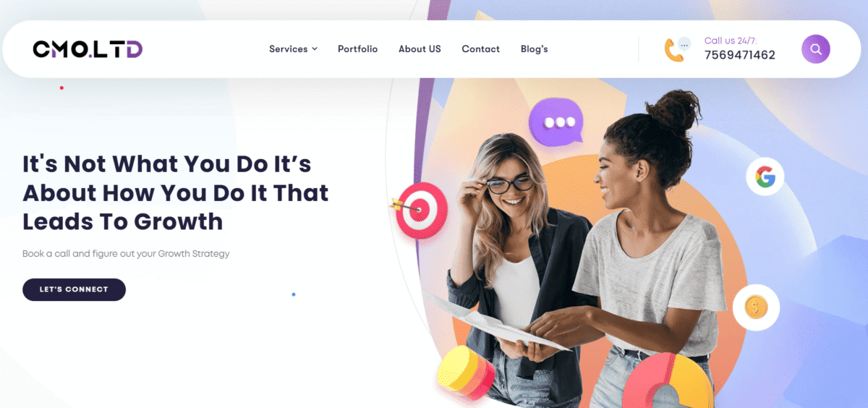This screenshot has width=868, height=408.
Task: Select Contact in the navigation
Action: click(480, 49)
